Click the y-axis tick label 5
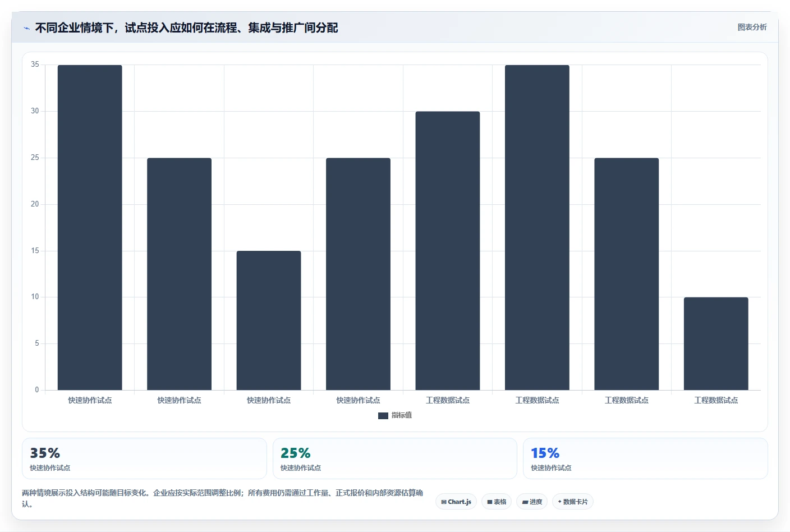Screen dimensions: 790x532 point(37,343)
